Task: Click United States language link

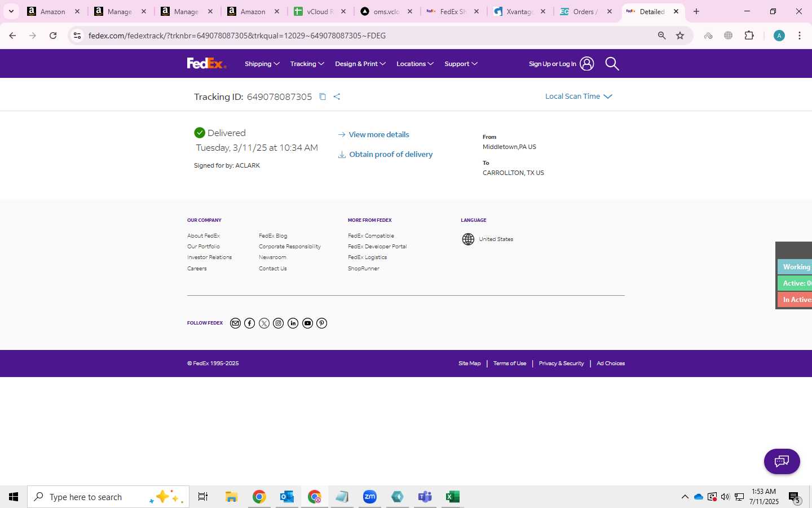Action: click(496, 239)
